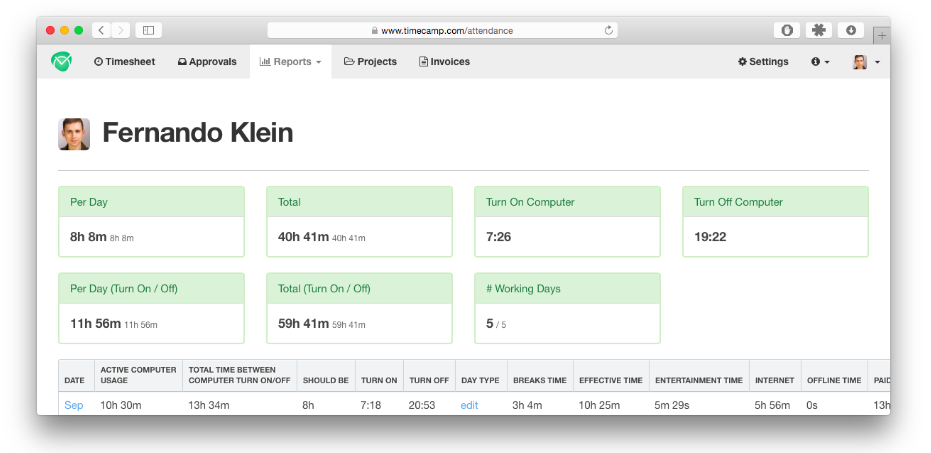Click the Sep date link in table
931x453 pixels.
(74, 405)
